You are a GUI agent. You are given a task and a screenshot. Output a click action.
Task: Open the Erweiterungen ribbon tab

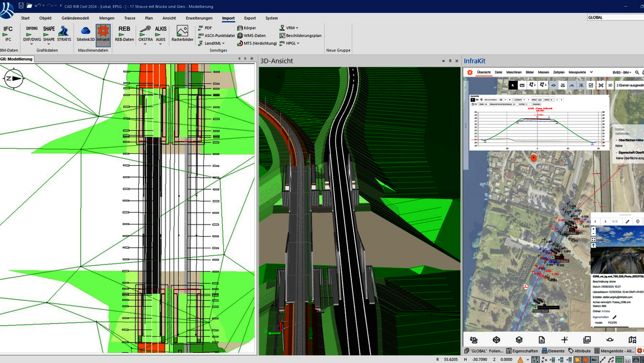(x=199, y=18)
